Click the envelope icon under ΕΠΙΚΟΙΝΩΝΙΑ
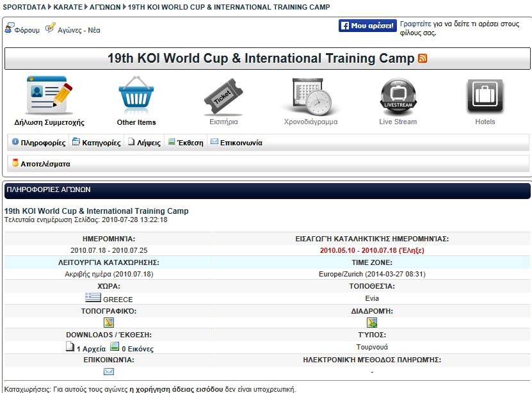 [x=108, y=371]
